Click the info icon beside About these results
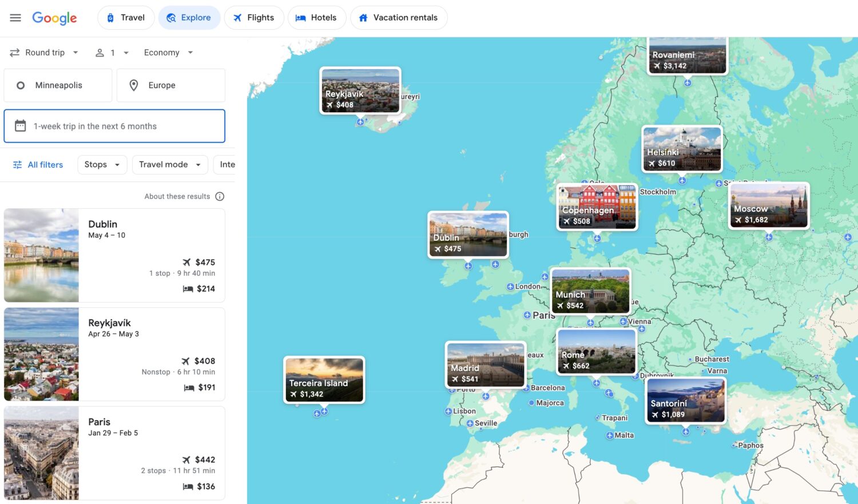Viewport: 858px width, 504px height. click(220, 196)
